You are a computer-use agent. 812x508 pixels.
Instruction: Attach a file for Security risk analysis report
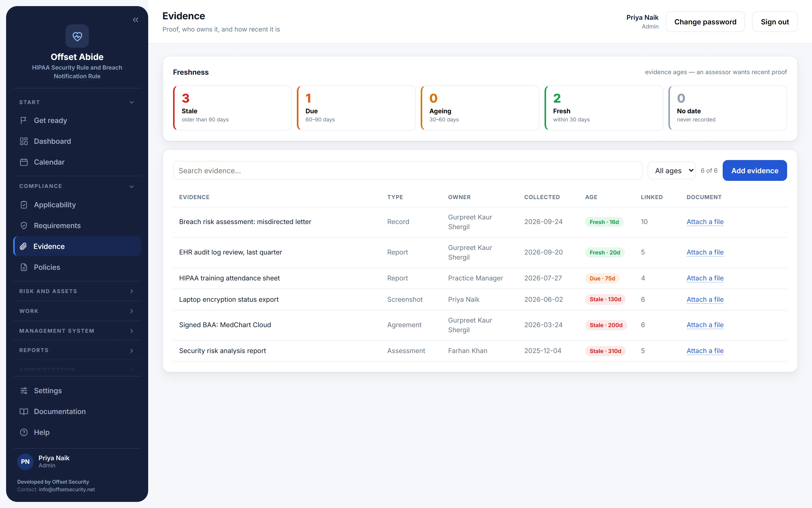[x=705, y=351]
